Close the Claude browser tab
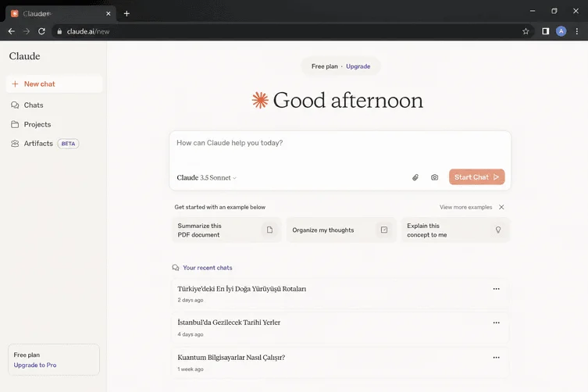588x392 pixels. tap(109, 13)
